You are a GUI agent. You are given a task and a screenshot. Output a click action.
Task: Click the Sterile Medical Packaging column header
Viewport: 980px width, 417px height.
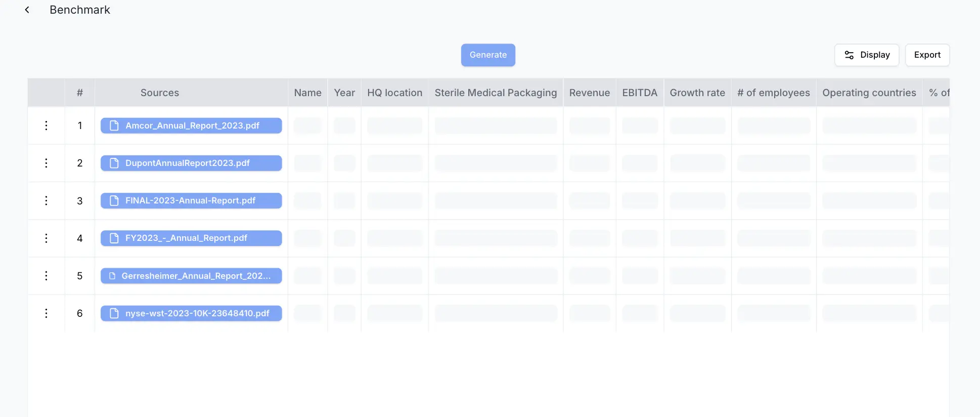[x=496, y=93]
